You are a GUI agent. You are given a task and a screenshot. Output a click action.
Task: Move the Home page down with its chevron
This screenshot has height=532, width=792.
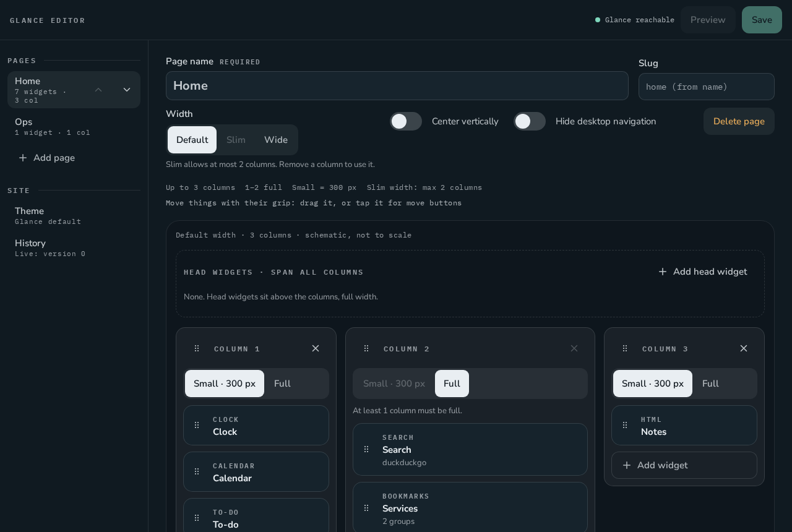coord(127,90)
